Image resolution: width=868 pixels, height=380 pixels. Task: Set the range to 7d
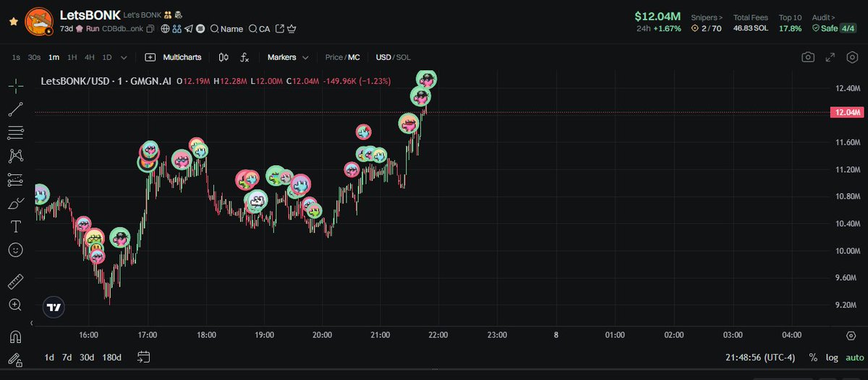[x=67, y=358]
